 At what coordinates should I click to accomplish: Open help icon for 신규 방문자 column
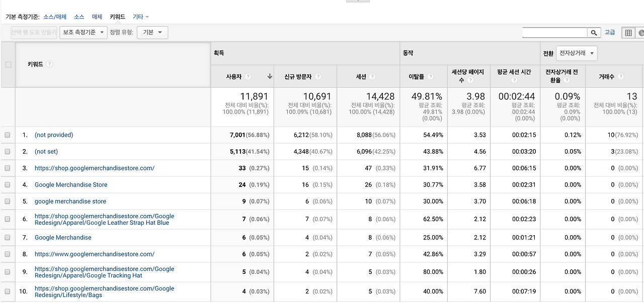click(318, 77)
